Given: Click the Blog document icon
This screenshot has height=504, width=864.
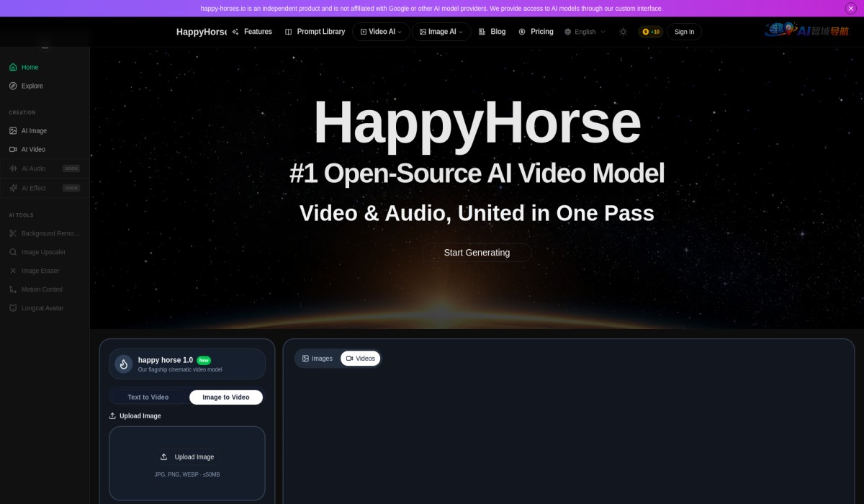Looking at the screenshot, I should [x=482, y=32].
